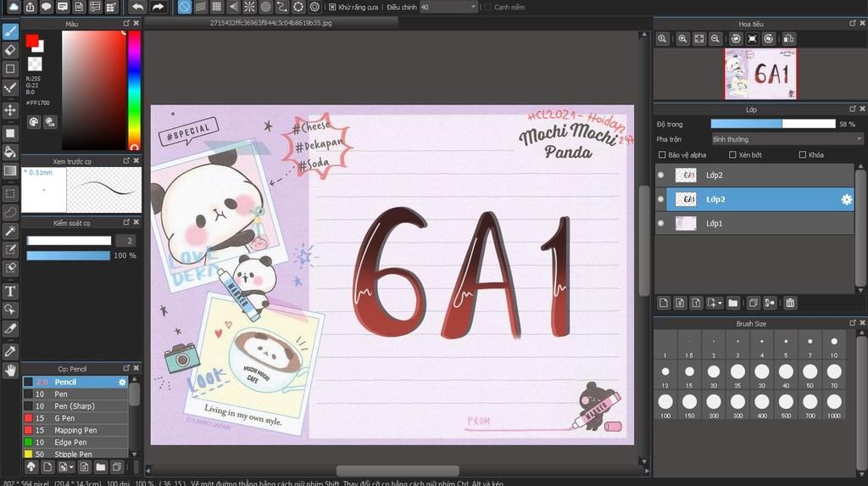The image size is (868, 486).
Task: Undock the Màu color panel
Action: 126,23
